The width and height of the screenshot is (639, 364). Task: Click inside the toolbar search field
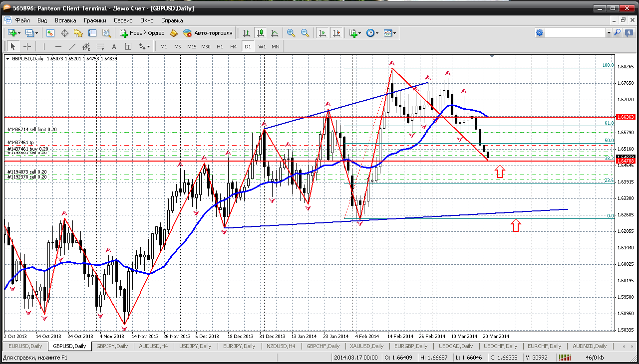pyautogui.click(x=575, y=33)
